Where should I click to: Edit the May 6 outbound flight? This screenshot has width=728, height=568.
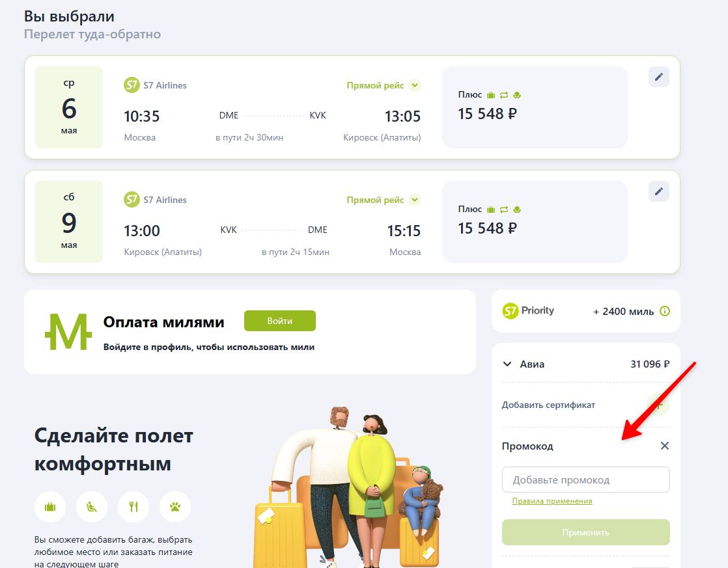click(658, 77)
